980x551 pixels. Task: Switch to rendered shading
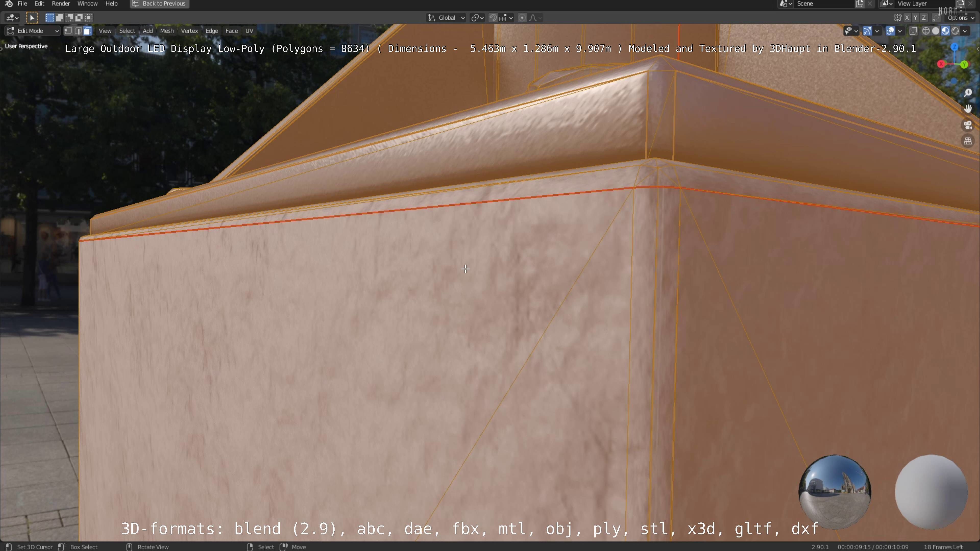[x=955, y=31]
